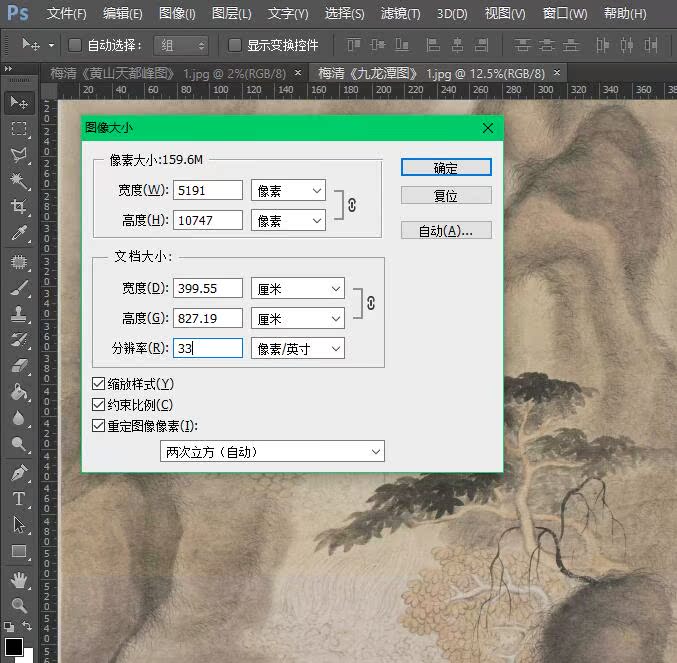Open the 组 auto-select dropdown

(x=181, y=45)
